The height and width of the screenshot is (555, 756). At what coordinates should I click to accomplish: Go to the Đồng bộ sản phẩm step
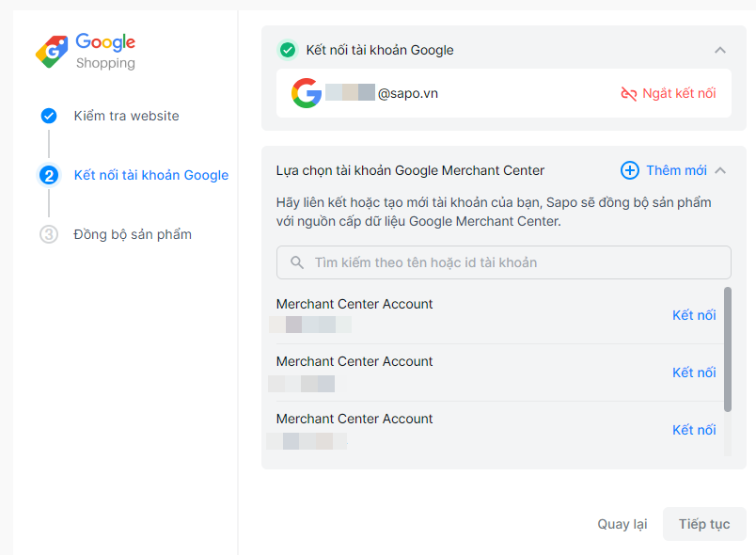(133, 234)
